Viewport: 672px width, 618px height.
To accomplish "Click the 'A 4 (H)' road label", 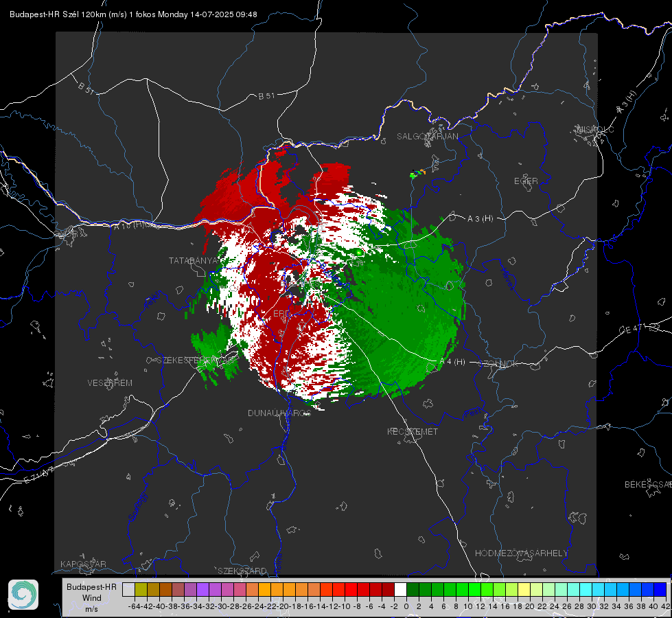I will pos(452,362).
